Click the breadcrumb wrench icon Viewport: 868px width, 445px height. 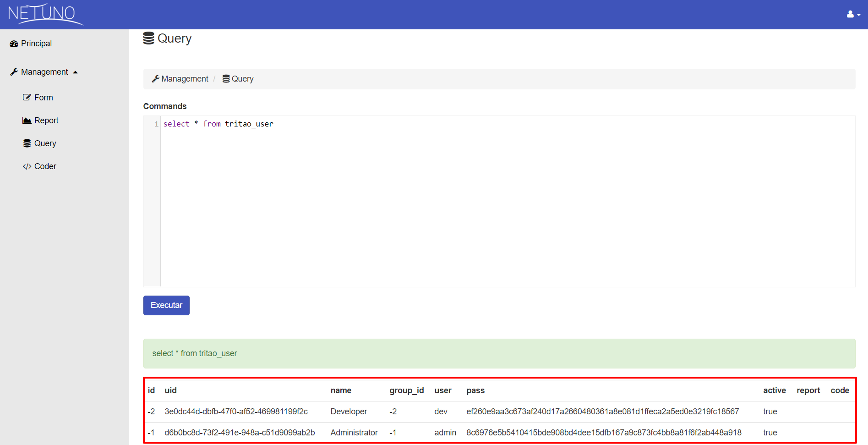(x=156, y=79)
